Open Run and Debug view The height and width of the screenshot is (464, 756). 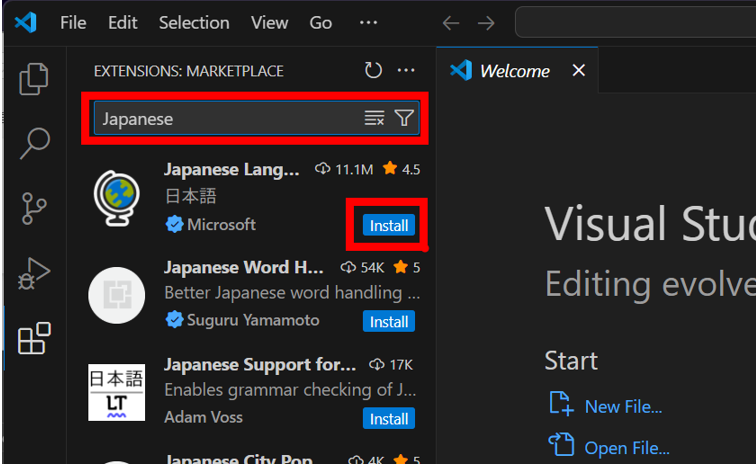pyautogui.click(x=34, y=273)
